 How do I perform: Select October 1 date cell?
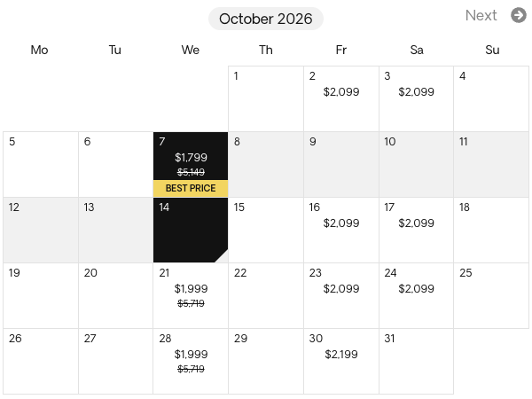click(x=266, y=98)
